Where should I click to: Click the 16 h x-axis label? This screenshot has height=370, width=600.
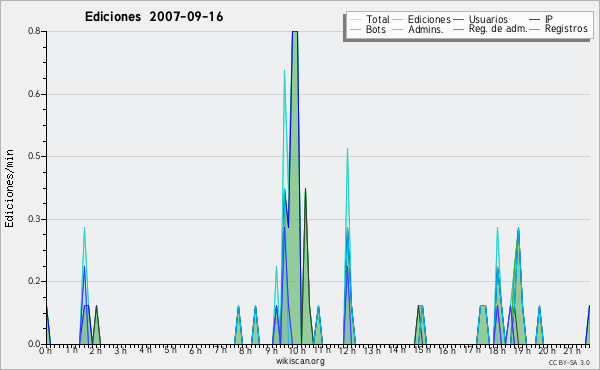(x=447, y=350)
